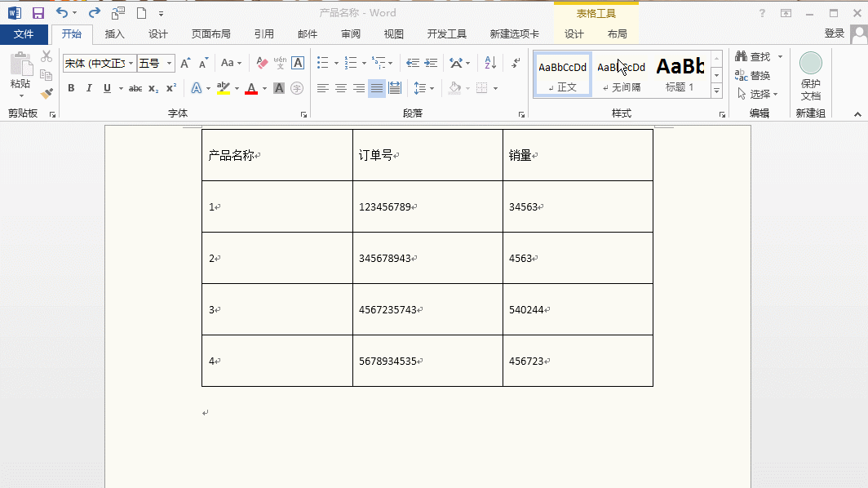Viewport: 868px width, 488px height.
Task: Select the Center alignment icon
Action: (x=341, y=88)
